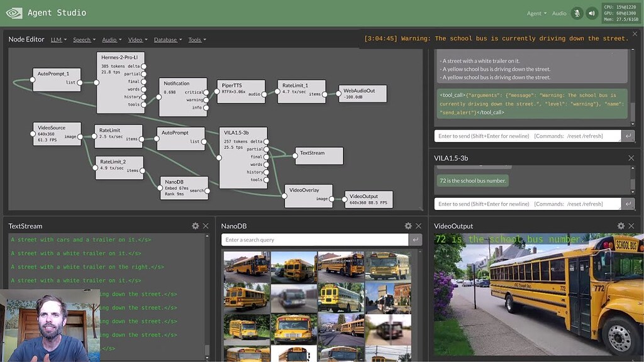Click the send arrow beside NanoDB search field

[x=414, y=239]
